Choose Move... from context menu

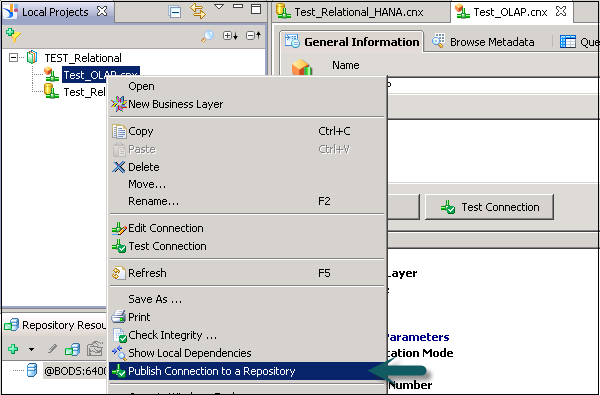[247, 184]
